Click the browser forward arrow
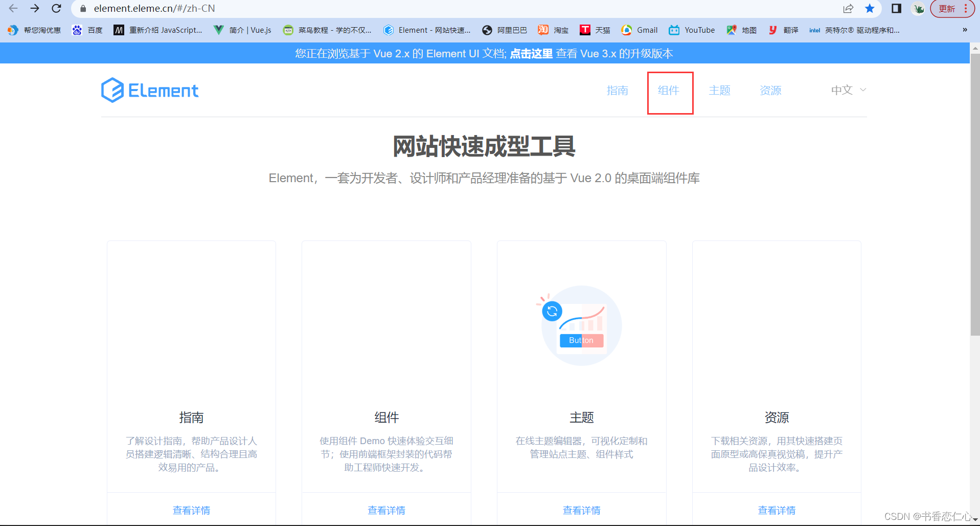The width and height of the screenshot is (980, 526). (x=35, y=8)
